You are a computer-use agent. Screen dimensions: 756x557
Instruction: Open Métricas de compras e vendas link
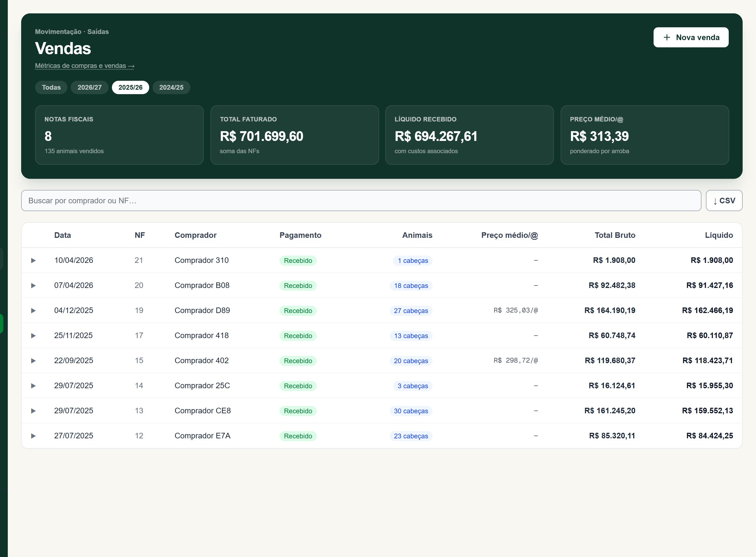85,66
